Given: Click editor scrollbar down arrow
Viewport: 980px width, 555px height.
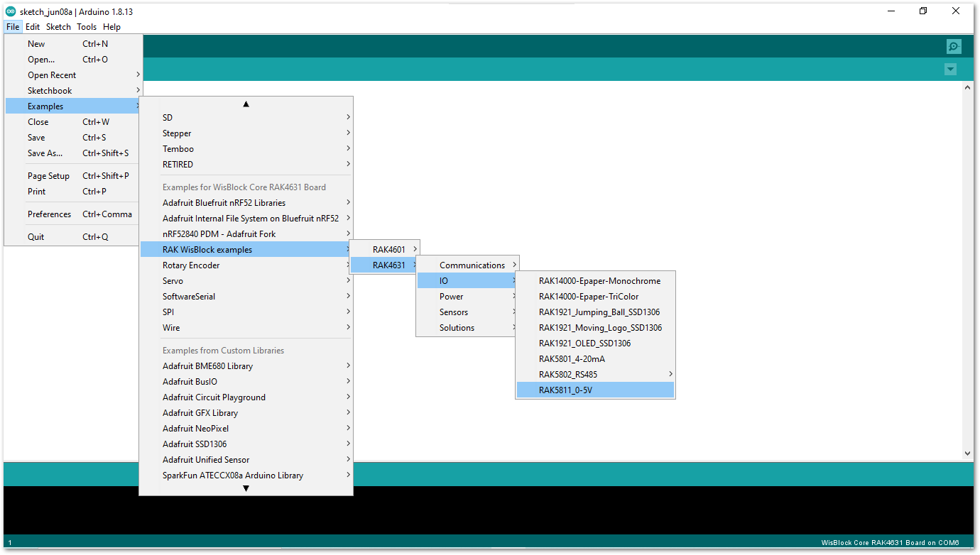Looking at the screenshot, I should [x=967, y=454].
